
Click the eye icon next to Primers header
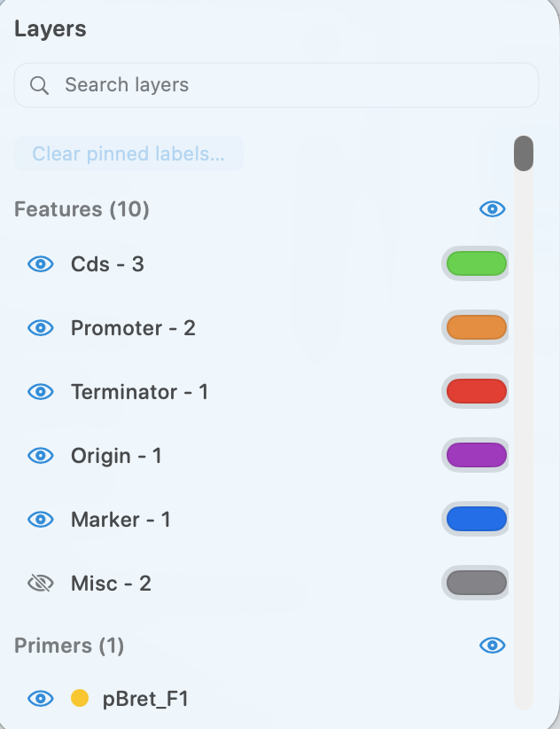coord(492,646)
